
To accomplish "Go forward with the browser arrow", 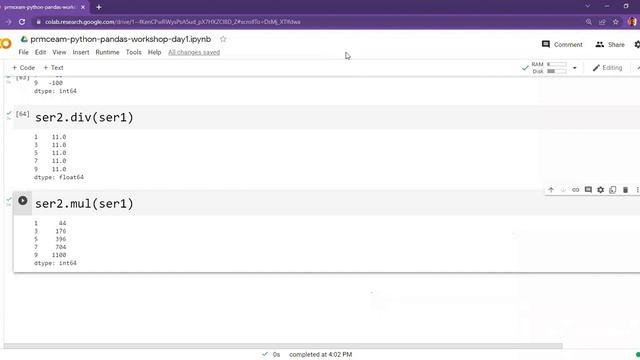I will 8,22.
